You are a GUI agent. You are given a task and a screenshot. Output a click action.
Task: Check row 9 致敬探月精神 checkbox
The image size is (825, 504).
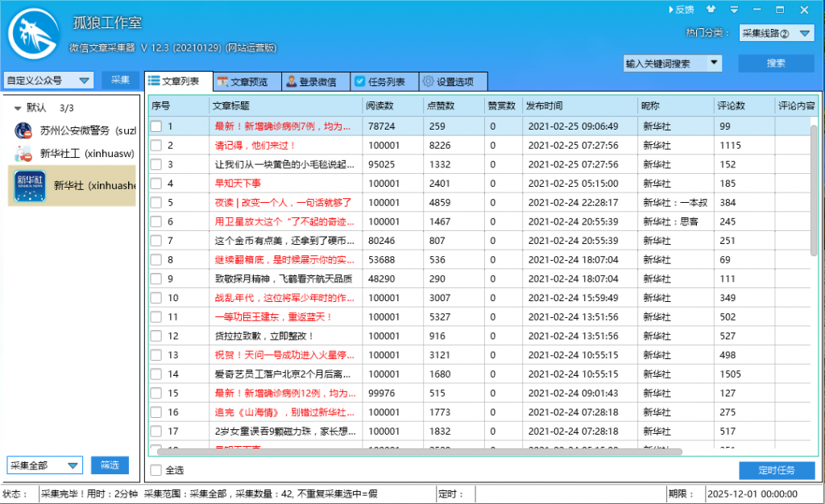coord(156,279)
